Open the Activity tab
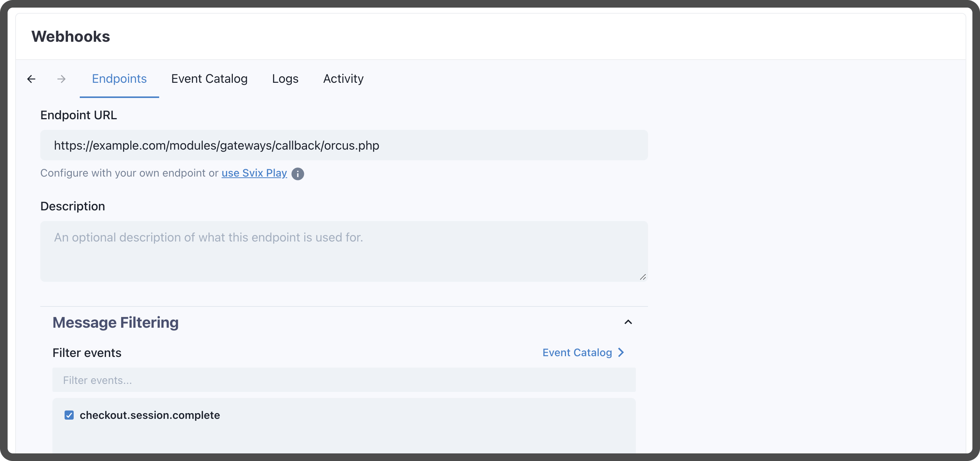 coord(343,79)
